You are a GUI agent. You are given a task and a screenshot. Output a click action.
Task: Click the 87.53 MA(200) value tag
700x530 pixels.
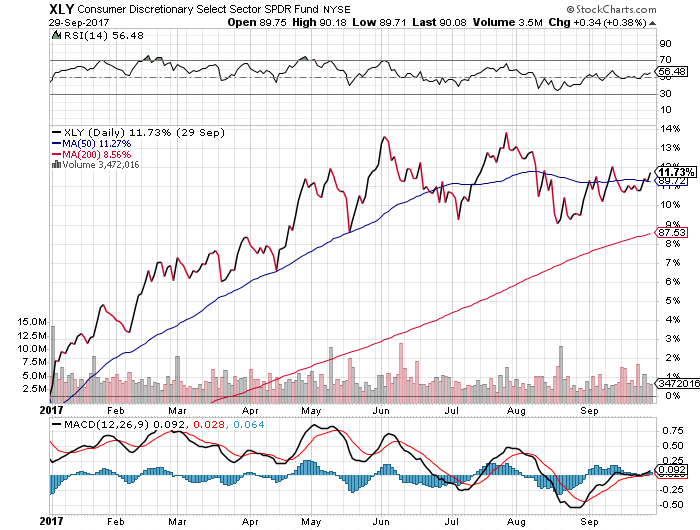(672, 233)
